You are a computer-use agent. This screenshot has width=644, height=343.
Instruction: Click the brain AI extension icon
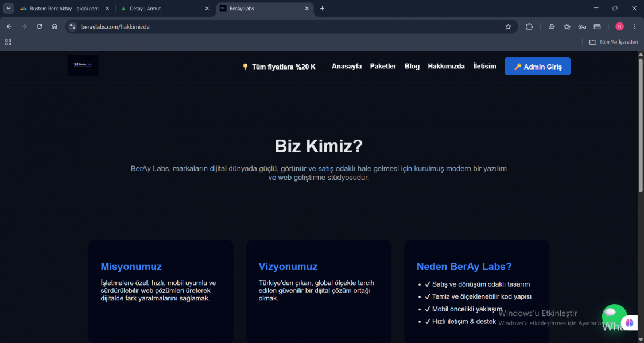tap(630, 323)
